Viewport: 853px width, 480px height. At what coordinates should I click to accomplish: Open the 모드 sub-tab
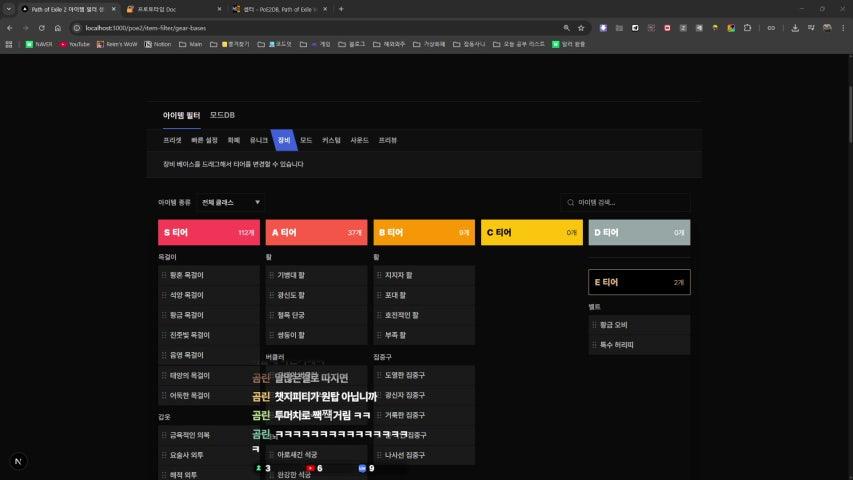(306, 140)
